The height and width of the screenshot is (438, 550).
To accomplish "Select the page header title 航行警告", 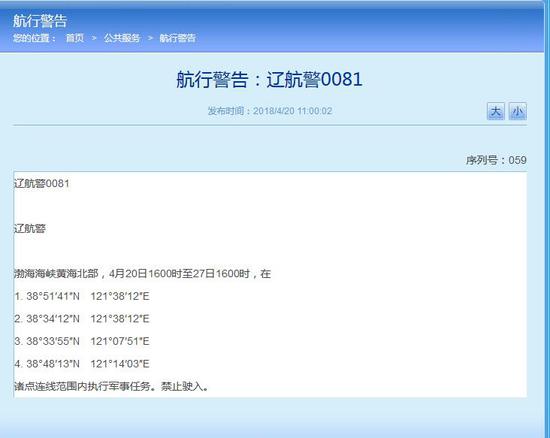I will [x=40, y=21].
